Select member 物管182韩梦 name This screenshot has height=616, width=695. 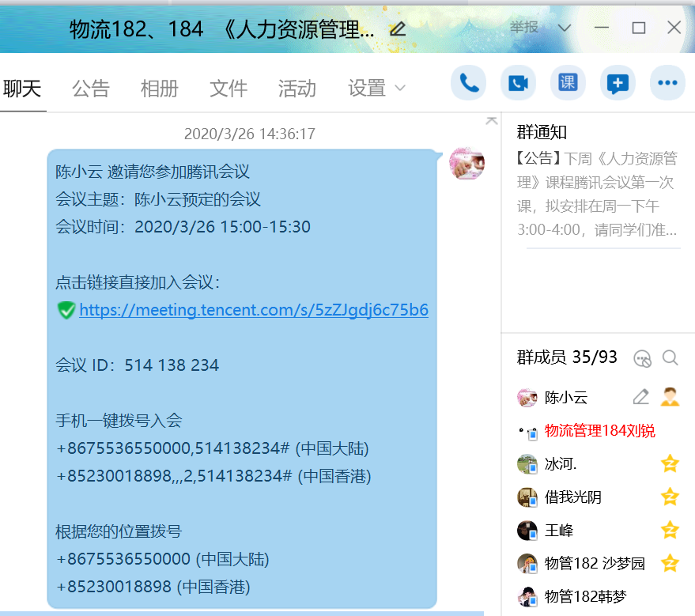coord(586,596)
